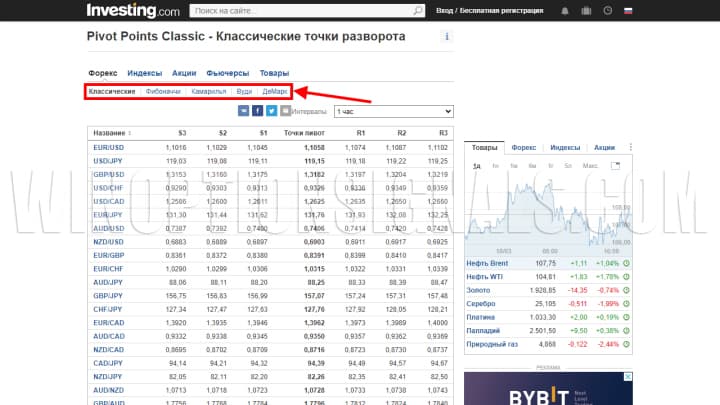
Task: Click the clock icon in Серебро row
Action: [x=626, y=304]
